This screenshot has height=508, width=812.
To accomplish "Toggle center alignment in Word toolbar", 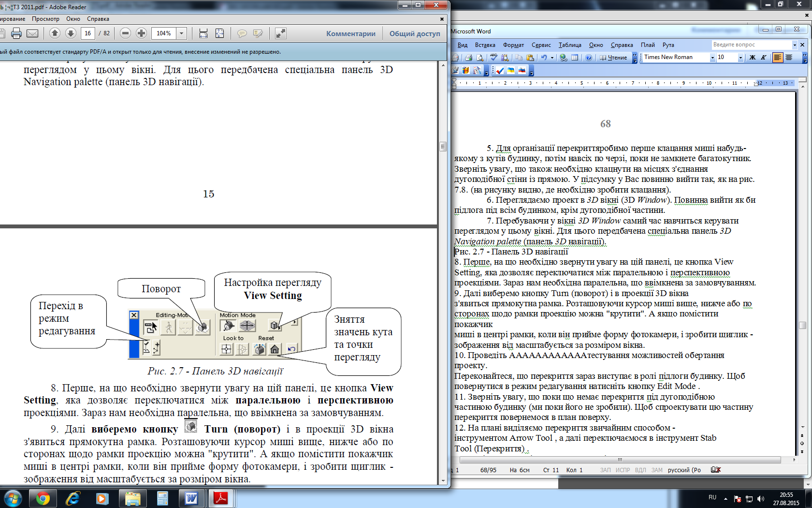I will pyautogui.click(x=789, y=58).
